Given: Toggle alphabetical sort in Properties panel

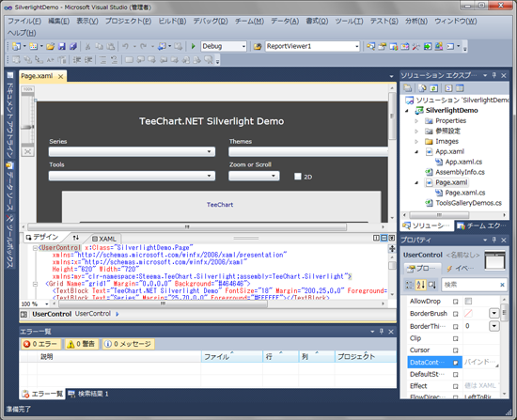Looking at the screenshot, I should pyautogui.click(x=420, y=285).
